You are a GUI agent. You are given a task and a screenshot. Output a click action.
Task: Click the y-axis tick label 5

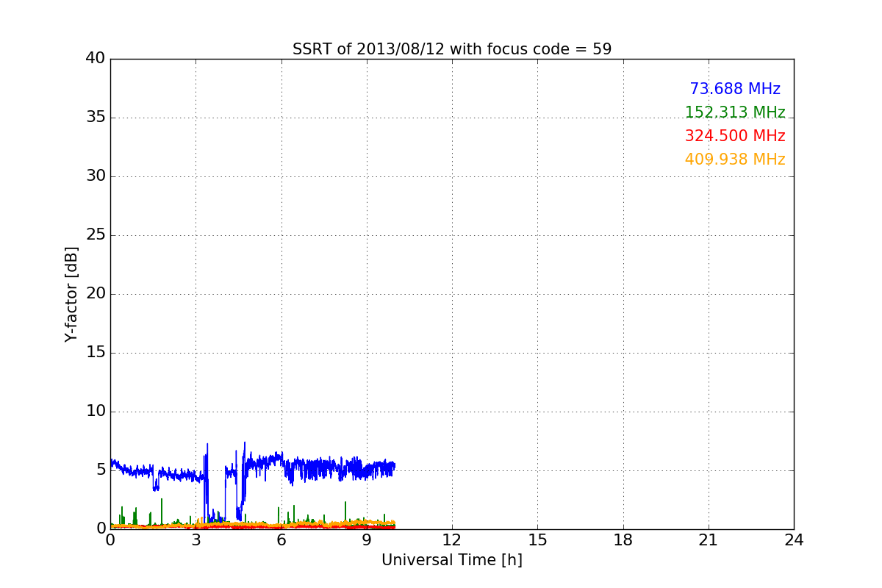coord(101,470)
